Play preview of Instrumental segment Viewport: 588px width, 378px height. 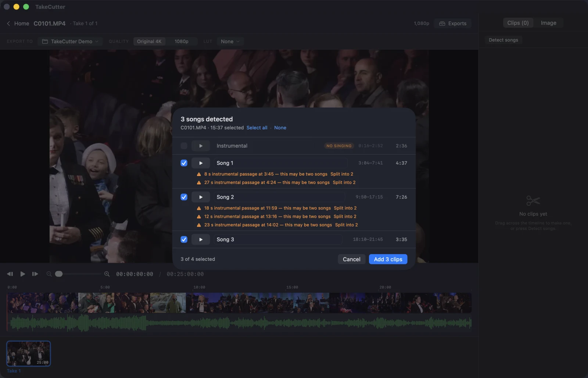201,146
